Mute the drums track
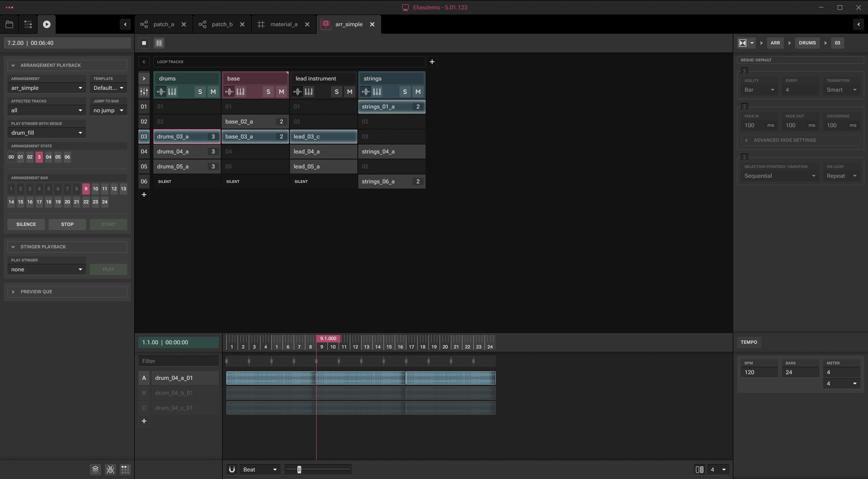Screen dimensions: 868x479 click(x=213, y=92)
